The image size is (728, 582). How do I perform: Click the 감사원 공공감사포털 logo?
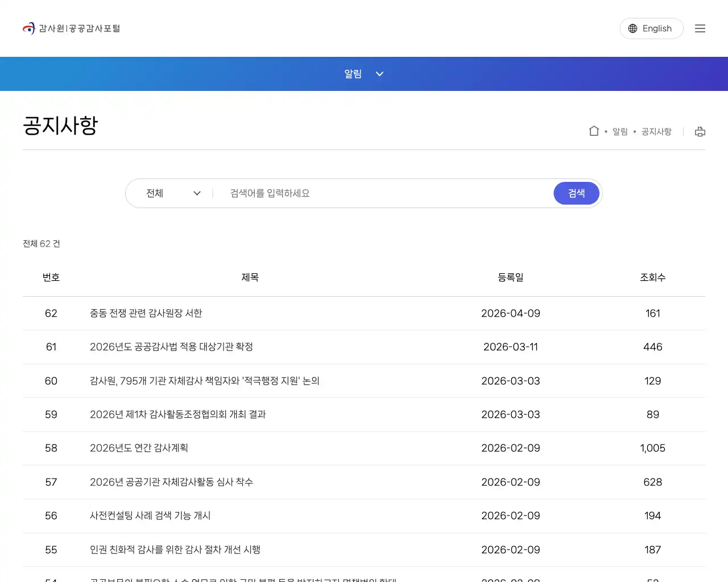point(71,28)
